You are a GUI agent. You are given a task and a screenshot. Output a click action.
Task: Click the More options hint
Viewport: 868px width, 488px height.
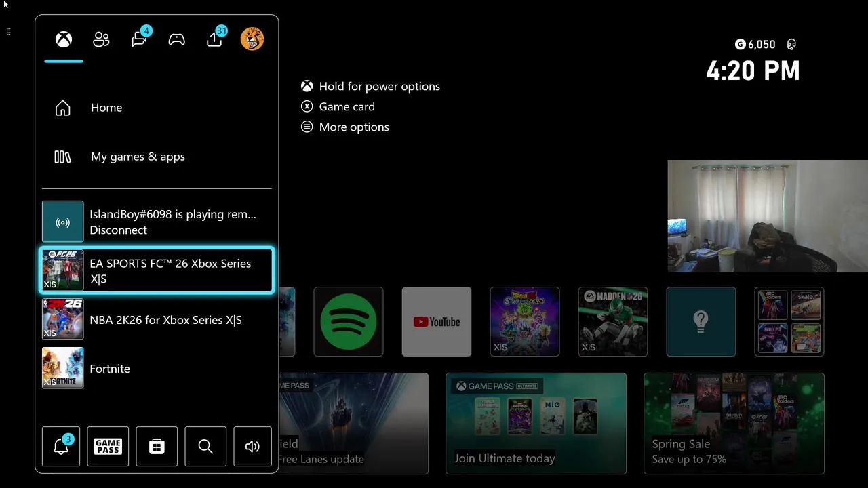pos(344,127)
